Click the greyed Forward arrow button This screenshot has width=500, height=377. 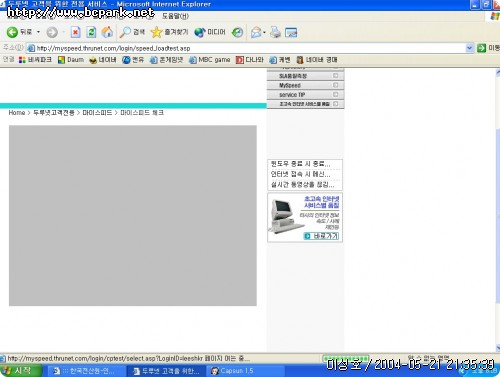(x=52, y=32)
